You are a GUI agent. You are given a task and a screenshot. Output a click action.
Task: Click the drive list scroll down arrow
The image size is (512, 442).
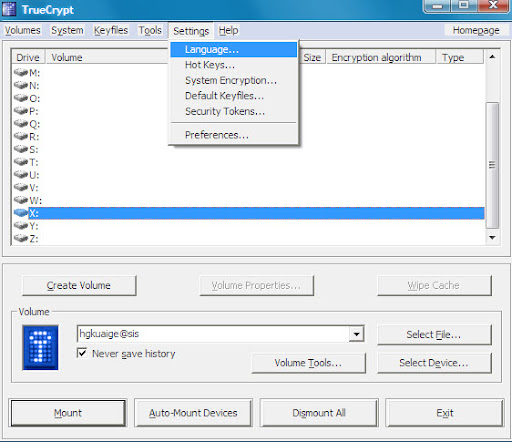492,238
